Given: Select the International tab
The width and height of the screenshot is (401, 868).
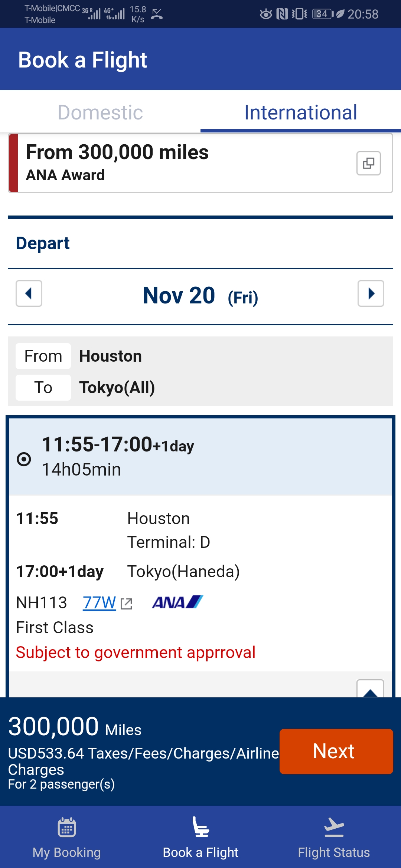Looking at the screenshot, I should (301, 112).
